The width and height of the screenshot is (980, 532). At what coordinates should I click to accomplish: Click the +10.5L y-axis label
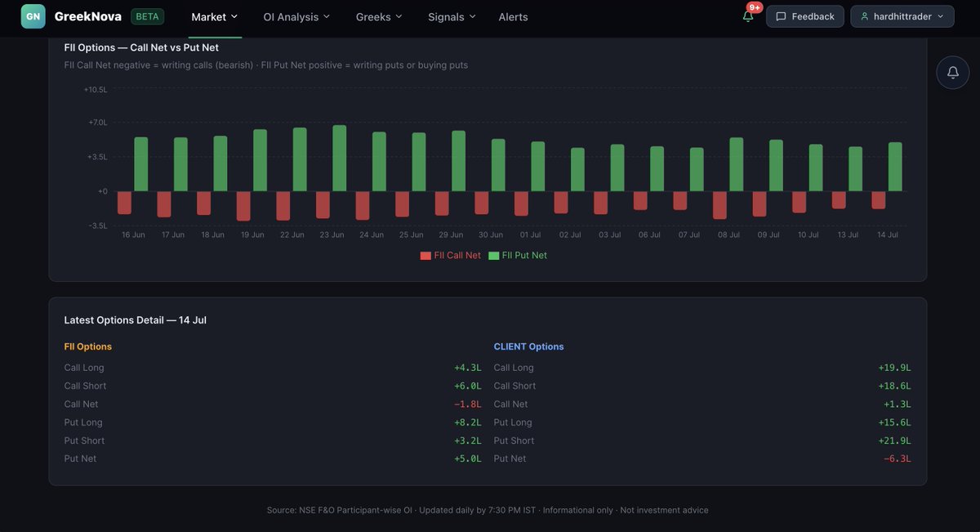[96, 89]
